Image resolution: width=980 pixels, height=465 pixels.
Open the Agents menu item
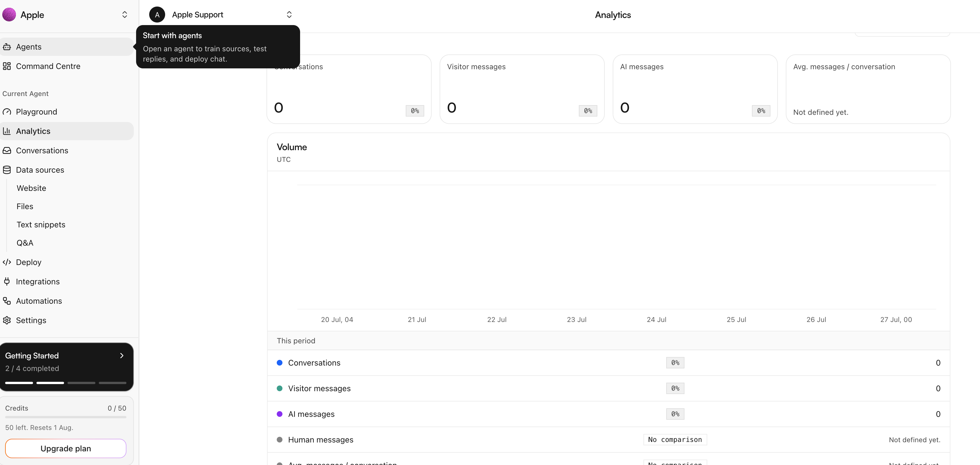[67, 47]
